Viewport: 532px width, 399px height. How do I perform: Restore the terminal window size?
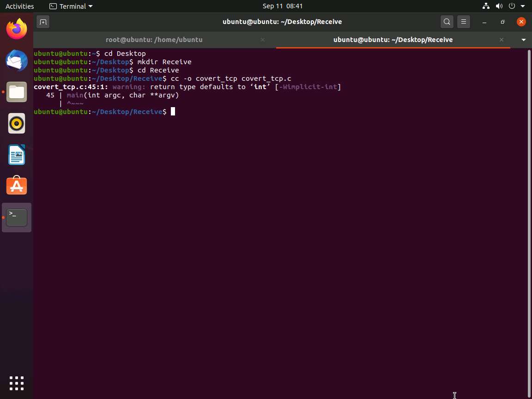pos(502,22)
